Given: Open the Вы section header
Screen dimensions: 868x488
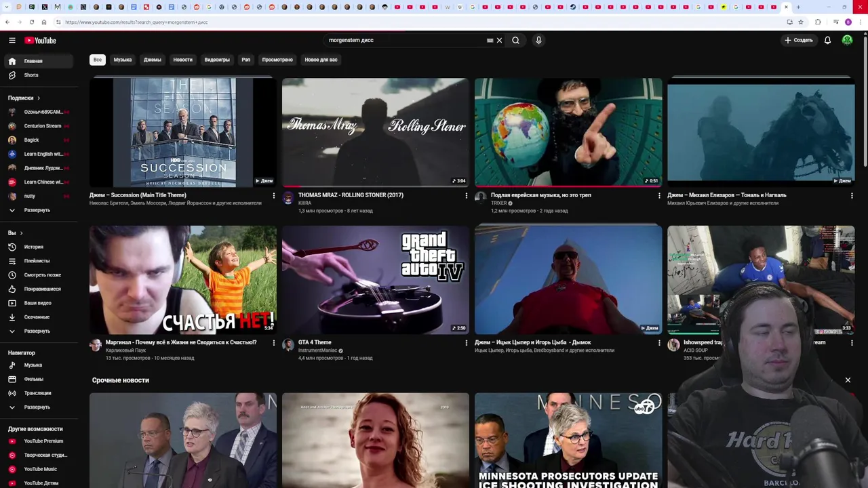Looking at the screenshot, I should coord(16,233).
